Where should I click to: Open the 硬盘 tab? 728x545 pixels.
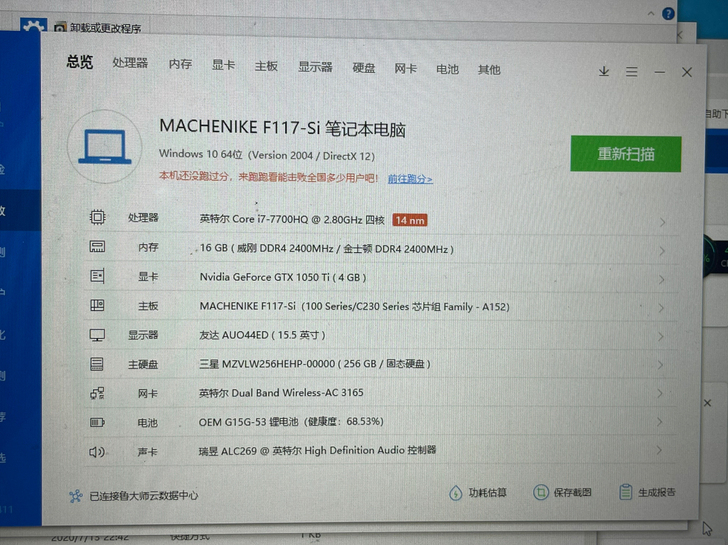[364, 68]
